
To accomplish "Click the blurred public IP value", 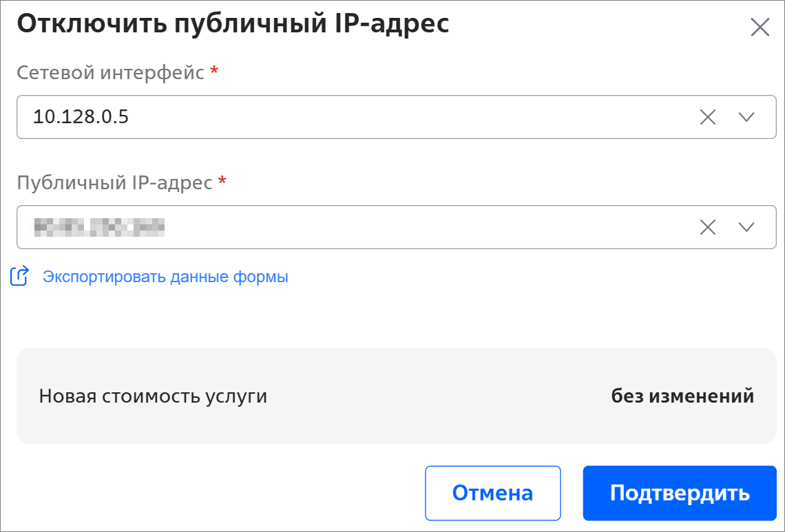I will tap(98, 227).
